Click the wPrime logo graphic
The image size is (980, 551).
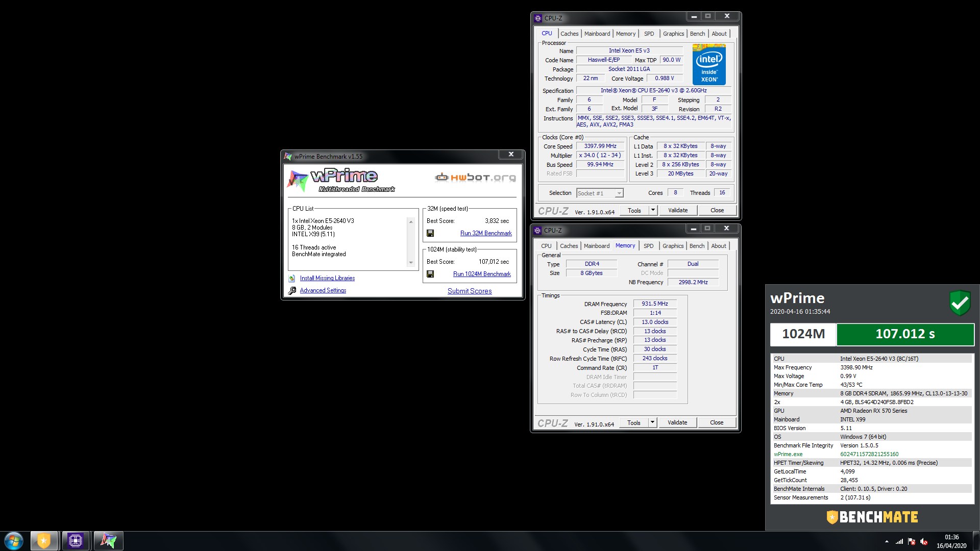point(341,180)
